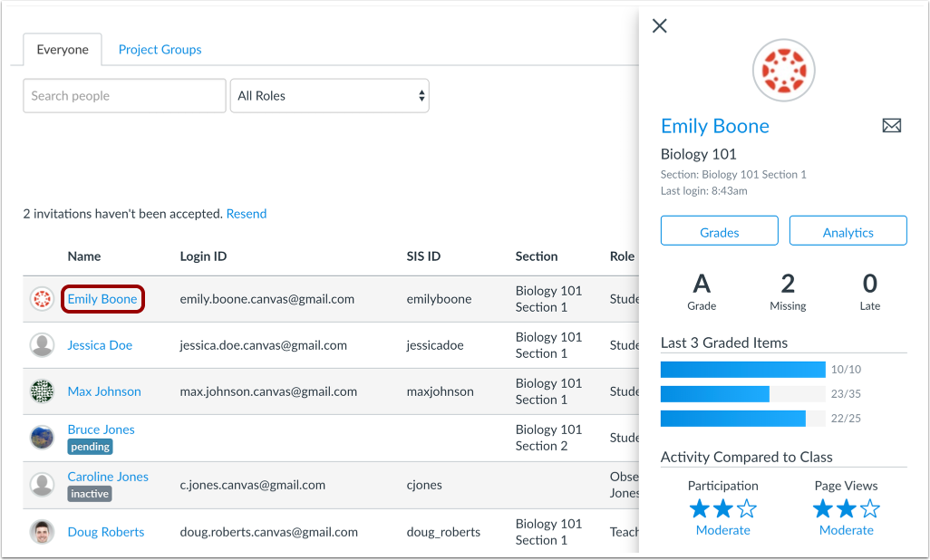This screenshot has height=560, width=930.
Task: Switch to the Project Groups tab
Action: coord(160,50)
